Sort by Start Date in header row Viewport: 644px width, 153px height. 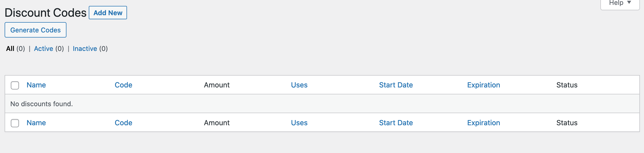[396, 85]
